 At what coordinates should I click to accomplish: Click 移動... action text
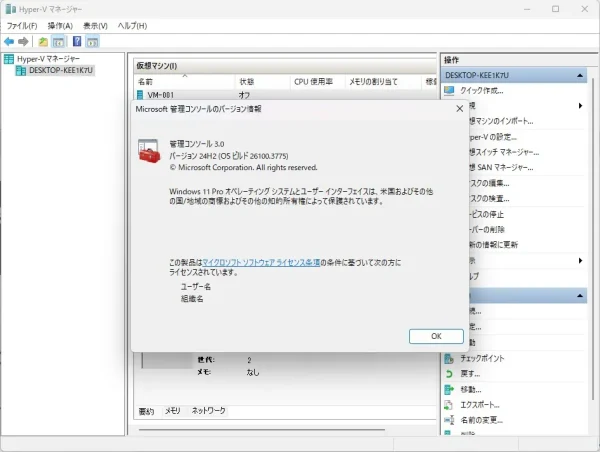(x=471, y=390)
